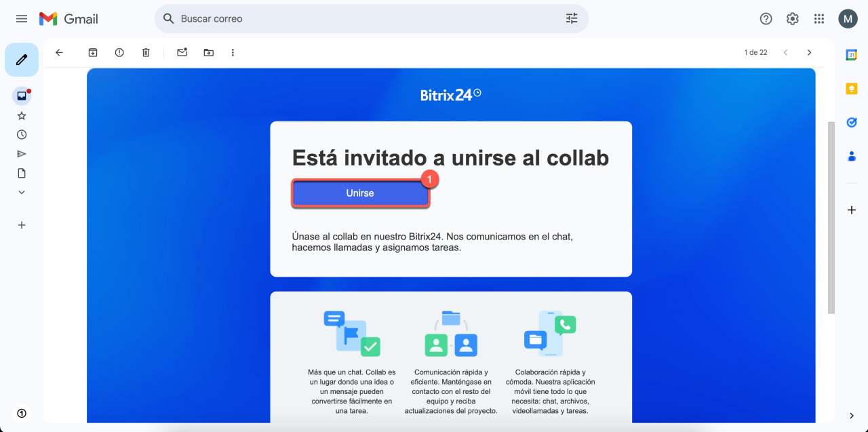Go to the older message chevron
The height and width of the screenshot is (432, 868).
point(809,52)
